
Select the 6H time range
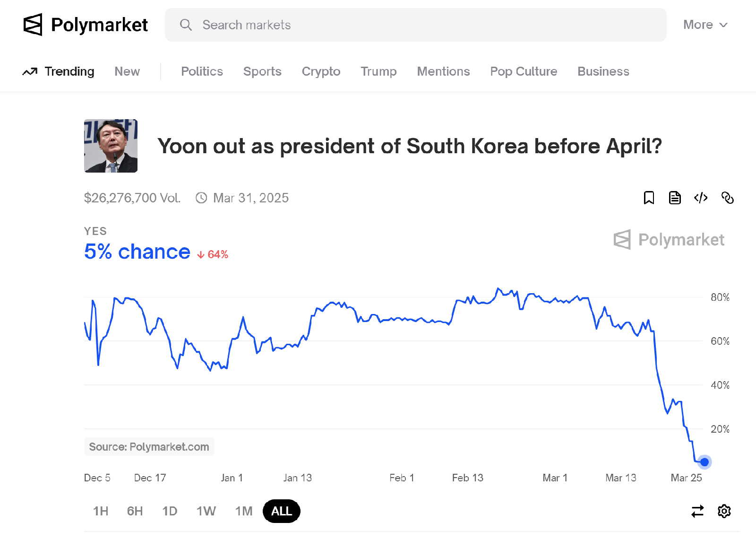click(x=135, y=511)
